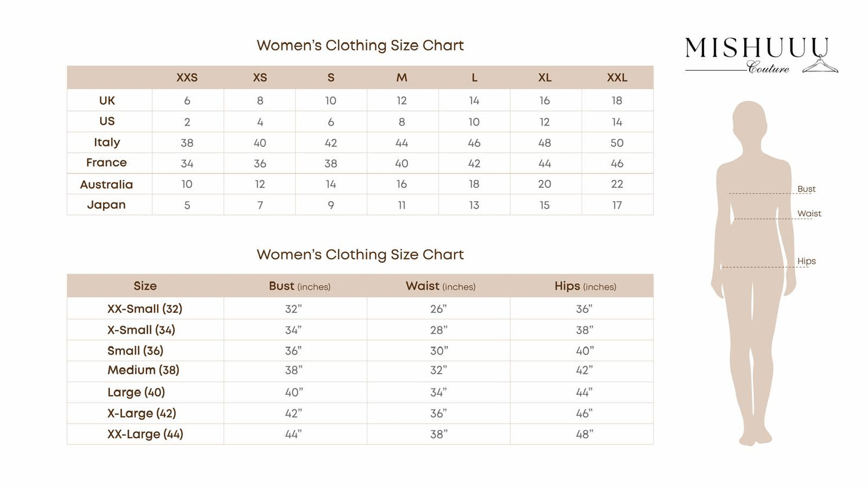Click the MISHUUU Couture logo text

tap(756, 49)
